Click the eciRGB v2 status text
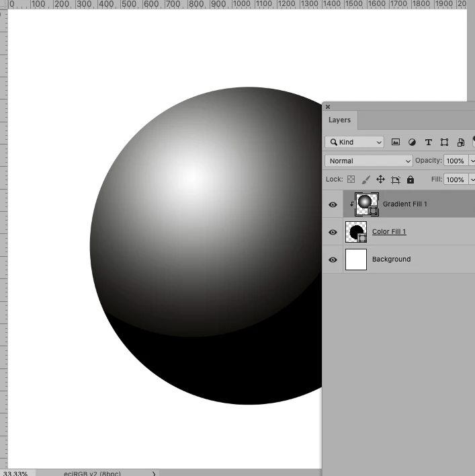 [x=92, y=473]
